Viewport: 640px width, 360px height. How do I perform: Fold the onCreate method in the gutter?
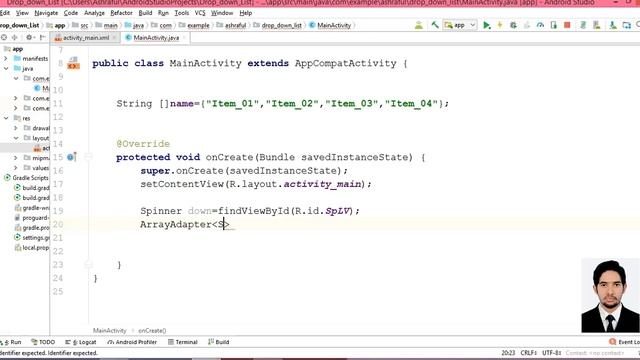[x=89, y=157]
